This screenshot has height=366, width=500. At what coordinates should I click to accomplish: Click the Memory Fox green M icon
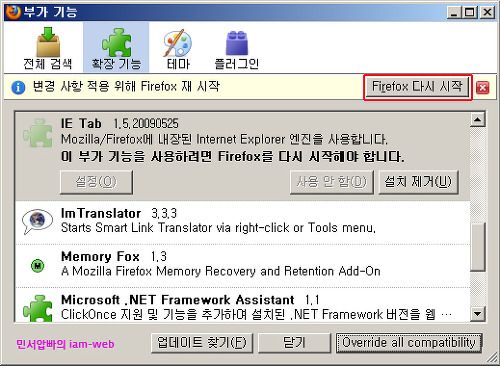[37, 266]
